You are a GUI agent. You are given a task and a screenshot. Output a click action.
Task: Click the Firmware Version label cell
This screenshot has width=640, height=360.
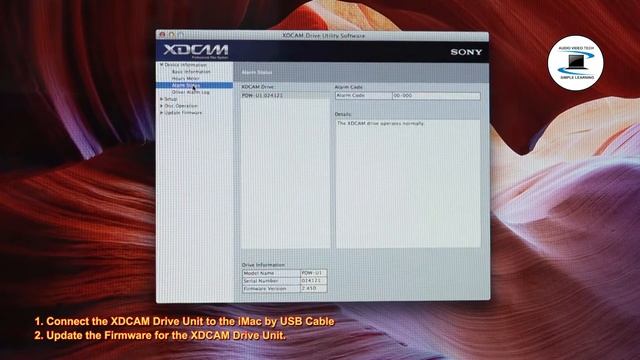271,289
